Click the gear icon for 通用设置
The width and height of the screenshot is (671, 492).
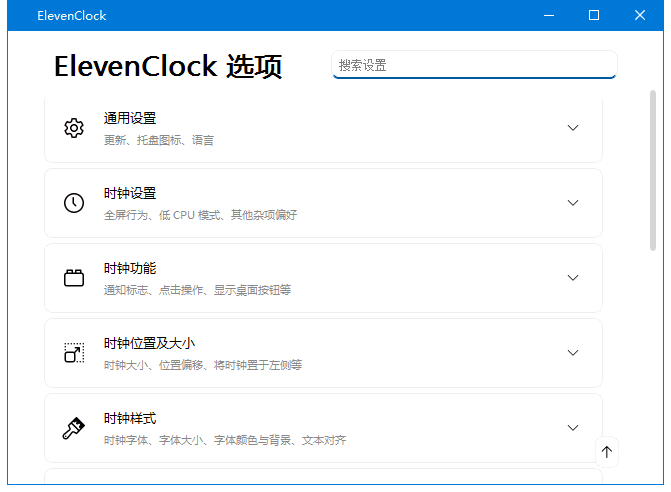pyautogui.click(x=74, y=128)
